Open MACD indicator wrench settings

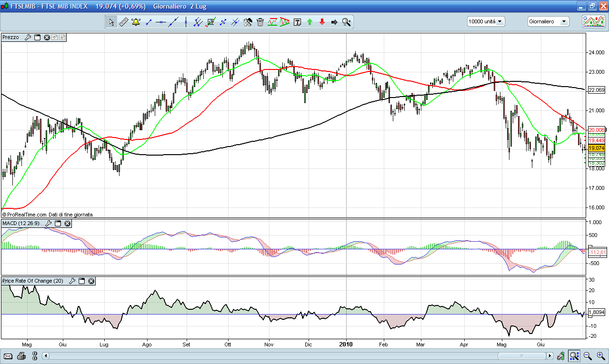point(48,223)
